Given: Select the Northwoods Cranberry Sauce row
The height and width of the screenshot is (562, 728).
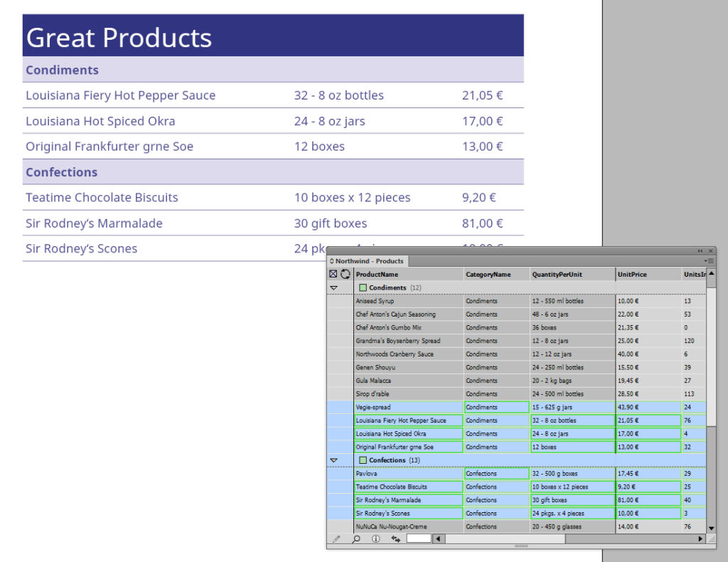Looking at the screenshot, I should coord(516,354).
